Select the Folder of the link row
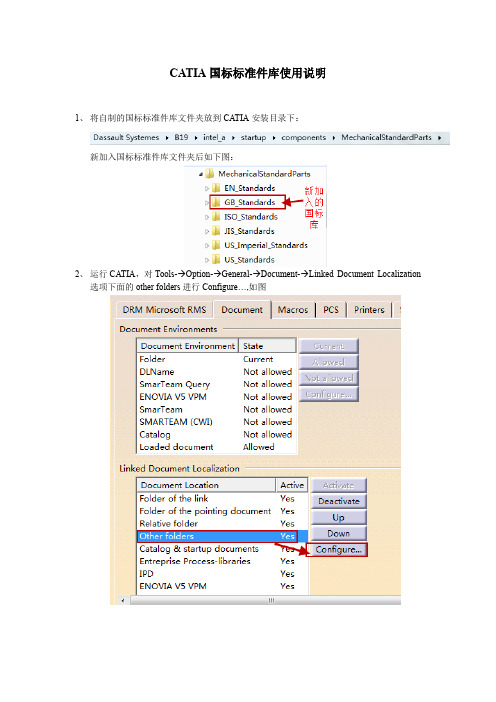This screenshot has width=496, height=702. (x=222, y=498)
